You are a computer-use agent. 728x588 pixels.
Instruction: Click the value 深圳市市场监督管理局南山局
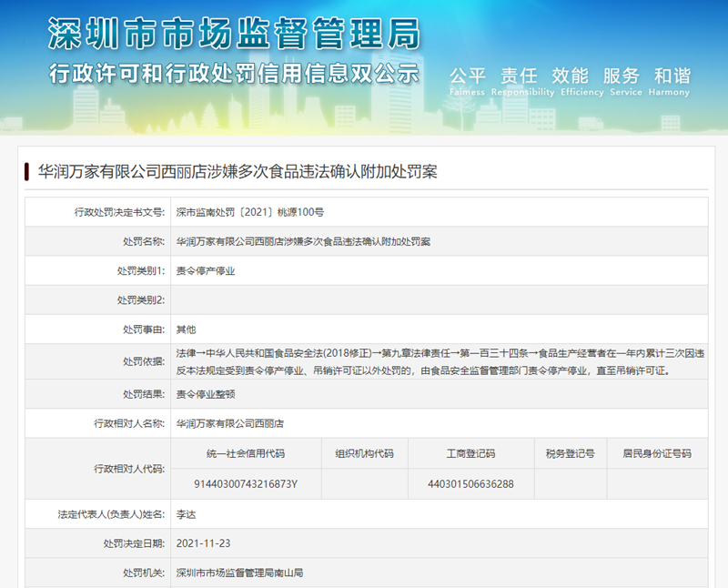point(239,573)
